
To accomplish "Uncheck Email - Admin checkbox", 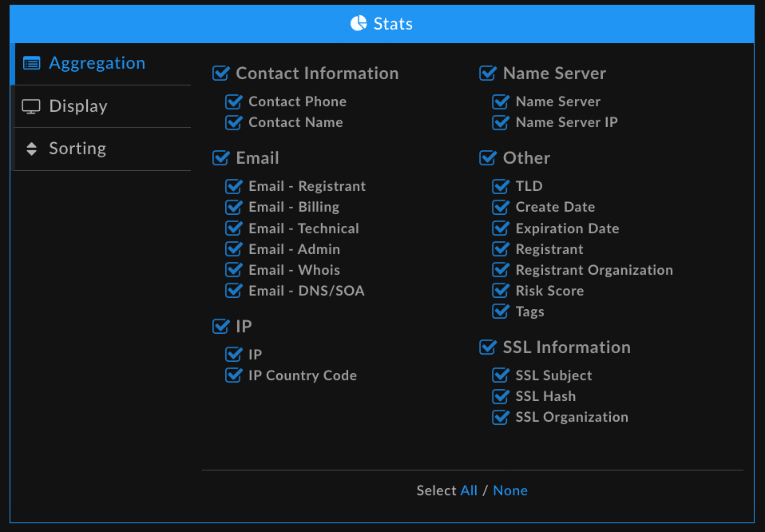I will 234,249.
